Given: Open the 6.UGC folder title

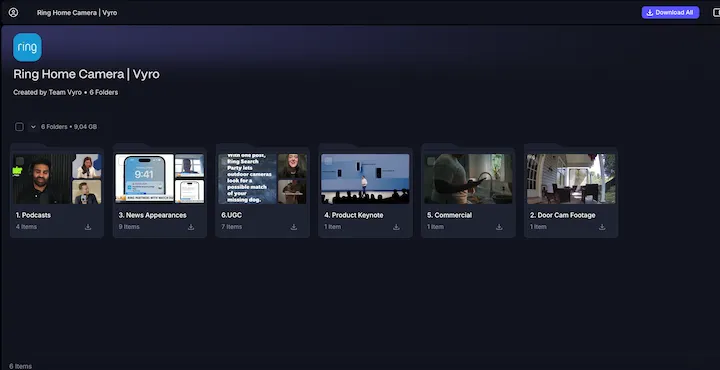Looking at the screenshot, I should click(x=231, y=215).
